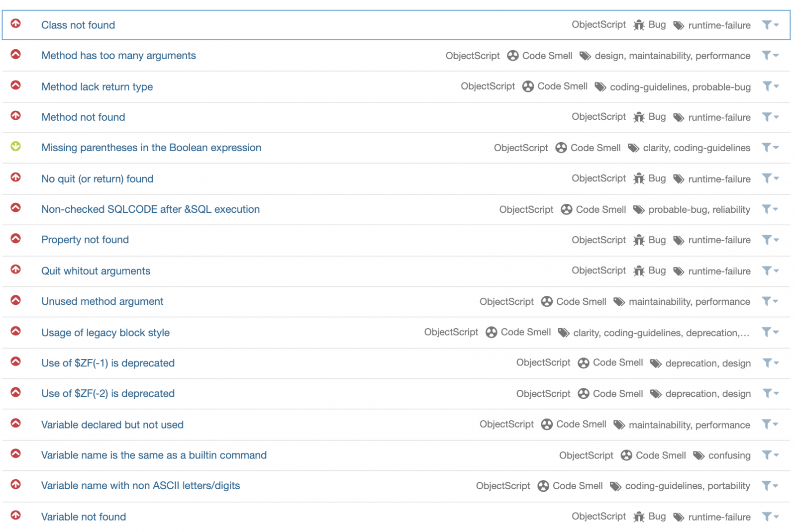Click severity icon for 'Method has too many arguments'

tap(16, 54)
